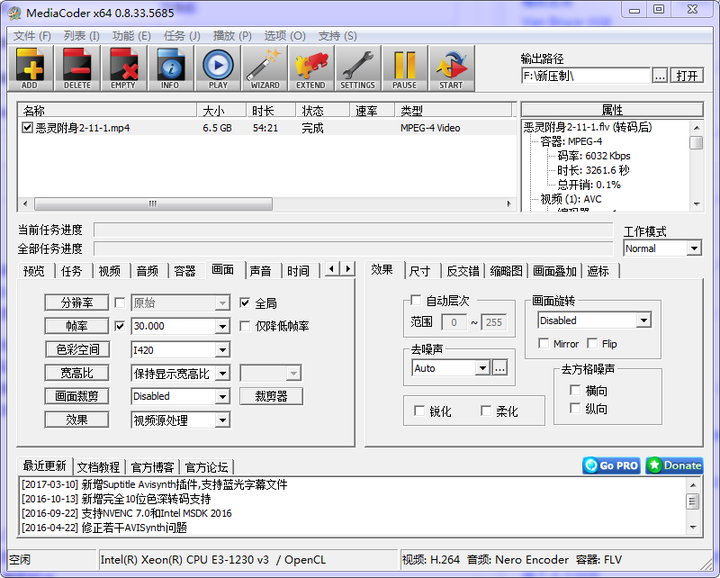Click the Go PRO badge
The width and height of the screenshot is (720, 578).
pyautogui.click(x=611, y=466)
